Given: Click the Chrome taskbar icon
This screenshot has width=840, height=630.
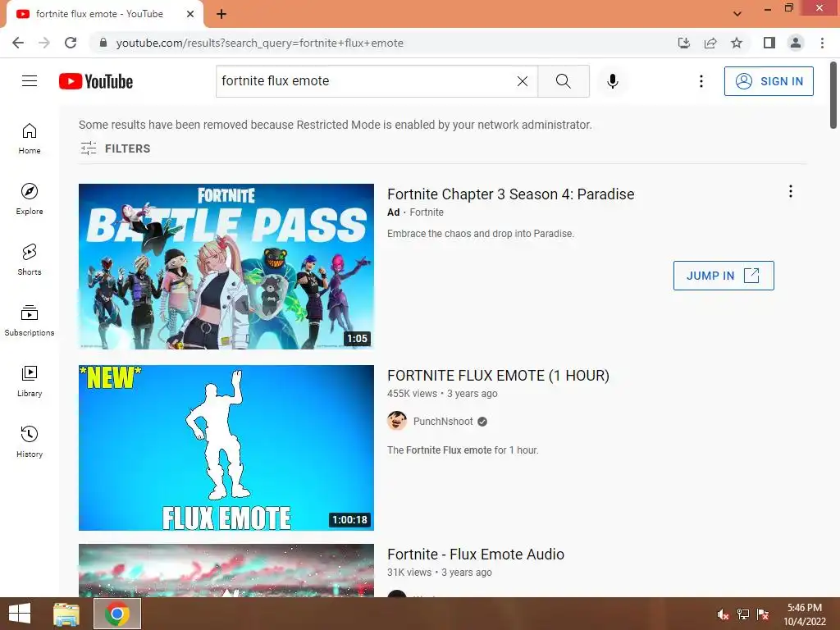Looking at the screenshot, I should coord(117,614).
